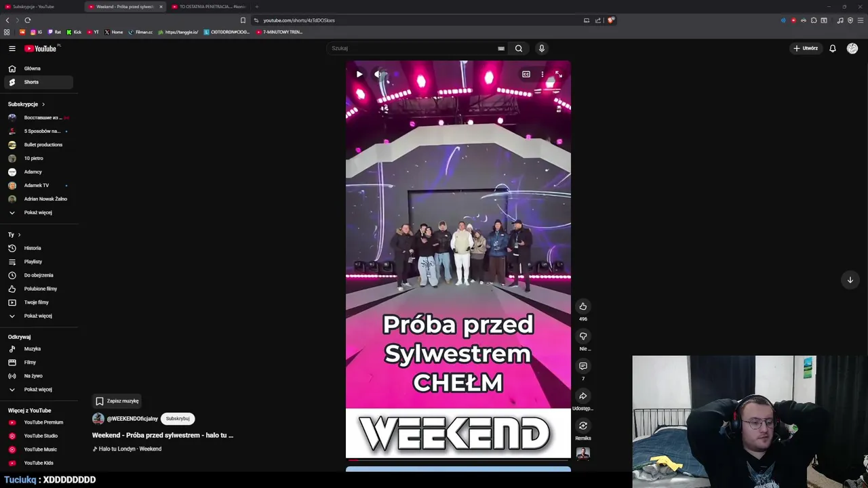Go back in browser history
The width and height of the screenshot is (868, 488).
click(x=7, y=20)
